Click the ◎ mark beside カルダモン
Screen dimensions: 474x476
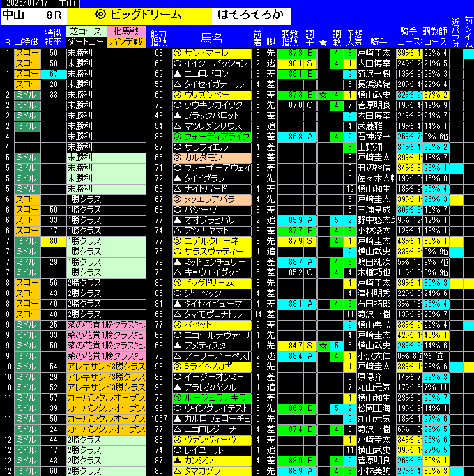point(178,158)
